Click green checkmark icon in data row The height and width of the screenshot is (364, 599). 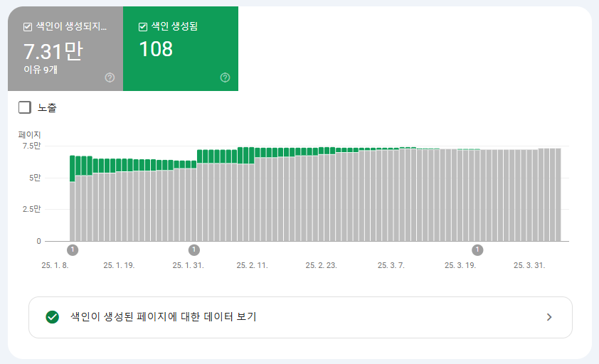click(x=53, y=317)
